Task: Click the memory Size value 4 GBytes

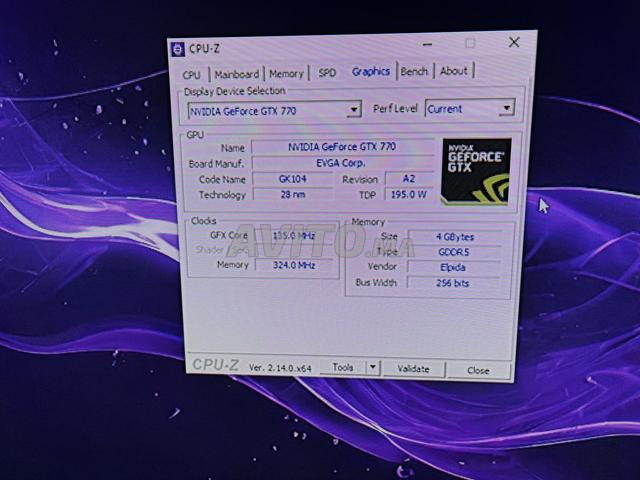Action: point(455,237)
